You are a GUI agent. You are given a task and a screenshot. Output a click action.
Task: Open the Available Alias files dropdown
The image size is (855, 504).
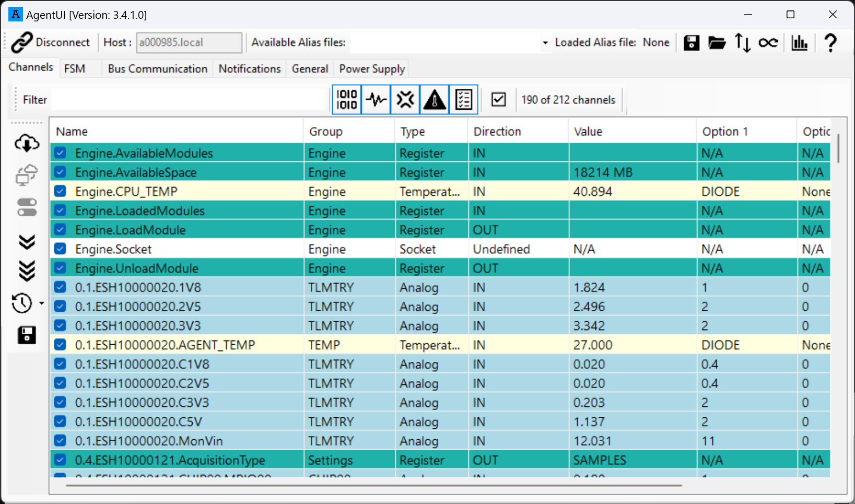[x=545, y=43]
